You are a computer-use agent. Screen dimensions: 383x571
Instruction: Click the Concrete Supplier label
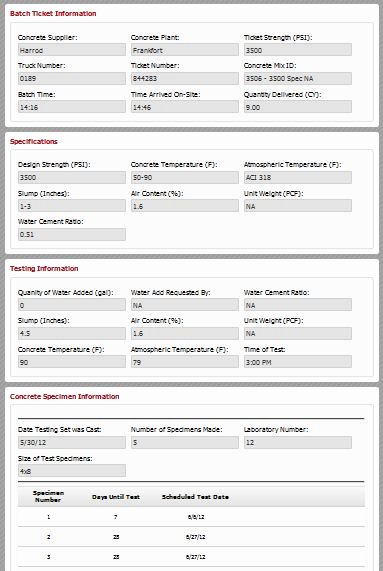(47, 37)
